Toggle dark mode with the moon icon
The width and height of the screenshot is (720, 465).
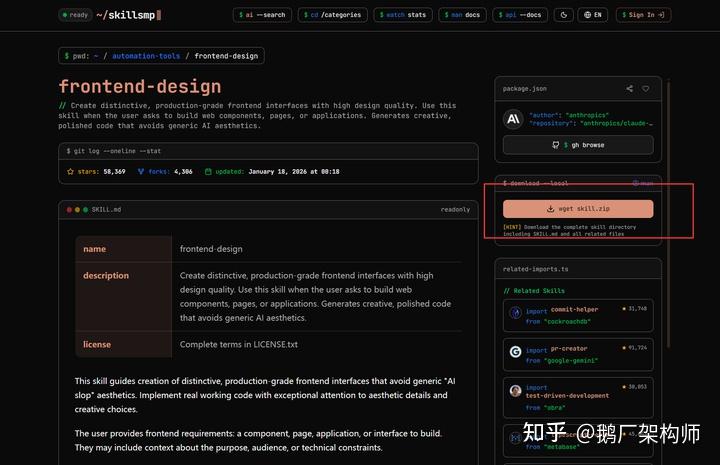pyautogui.click(x=563, y=15)
